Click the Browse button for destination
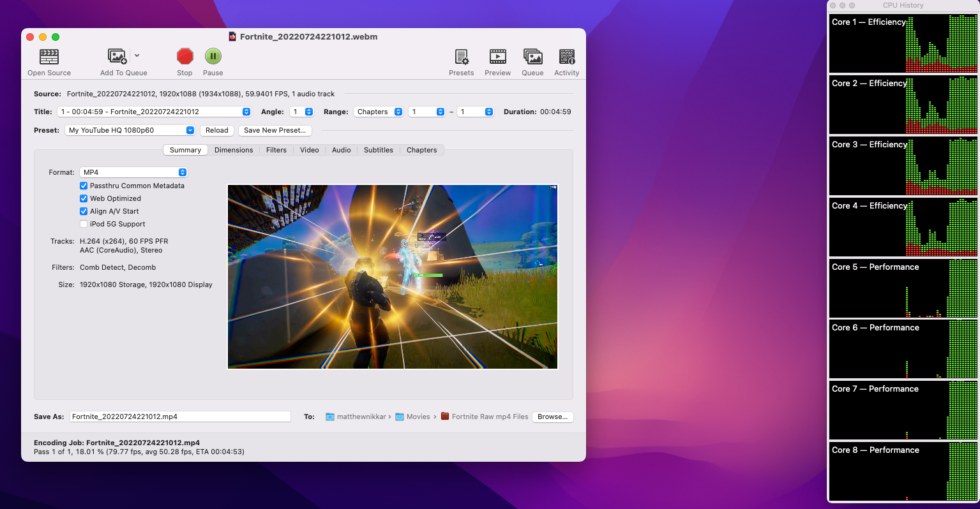This screenshot has height=509, width=980. (x=553, y=417)
